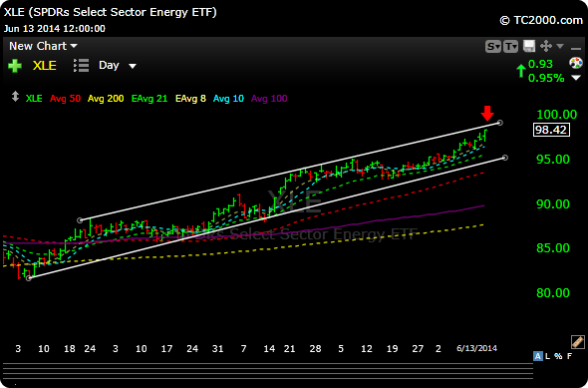Click the EAvg 21 legend label
Image resolution: width=588 pixels, height=388 pixels.
coord(149,99)
